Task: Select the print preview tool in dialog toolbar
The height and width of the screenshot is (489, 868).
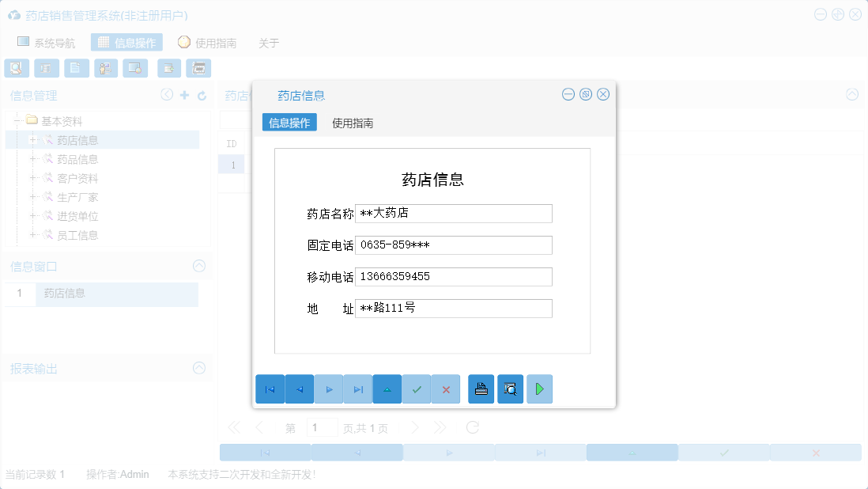Action: point(510,389)
